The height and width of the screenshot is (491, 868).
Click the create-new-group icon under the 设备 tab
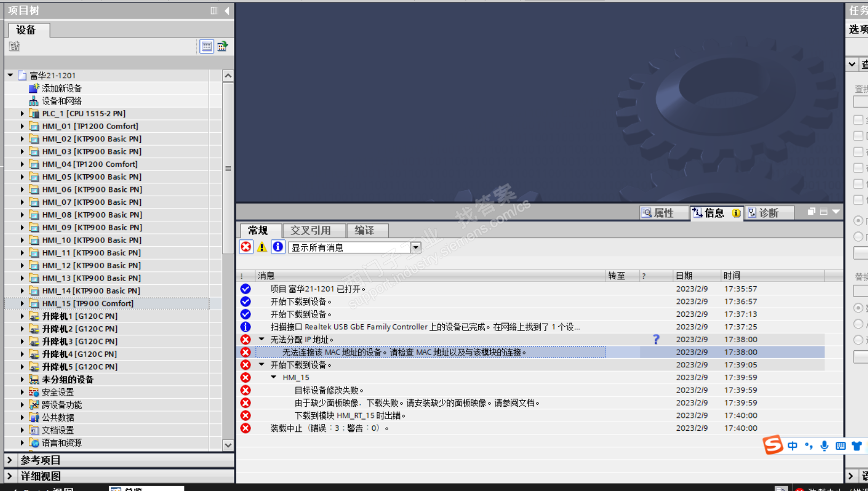coord(14,46)
